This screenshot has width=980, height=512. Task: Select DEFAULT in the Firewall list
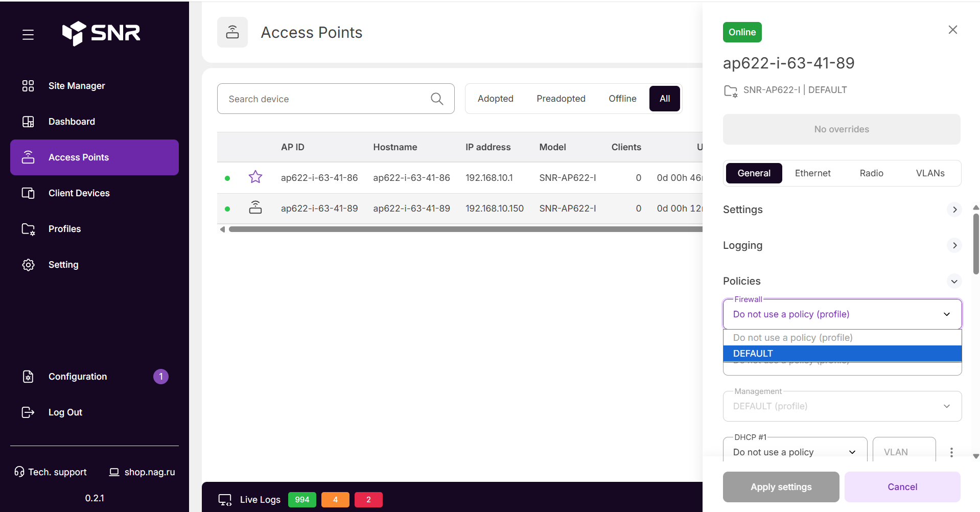coord(843,354)
